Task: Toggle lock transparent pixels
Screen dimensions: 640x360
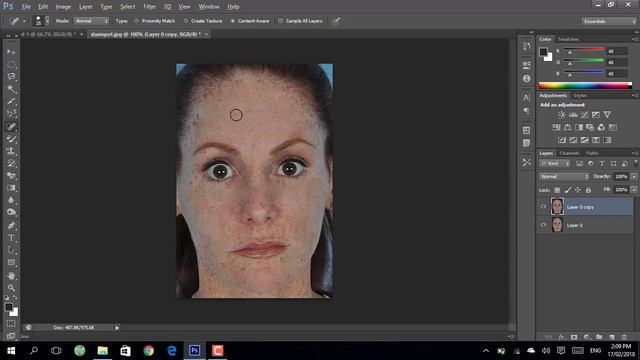Action: tap(557, 190)
